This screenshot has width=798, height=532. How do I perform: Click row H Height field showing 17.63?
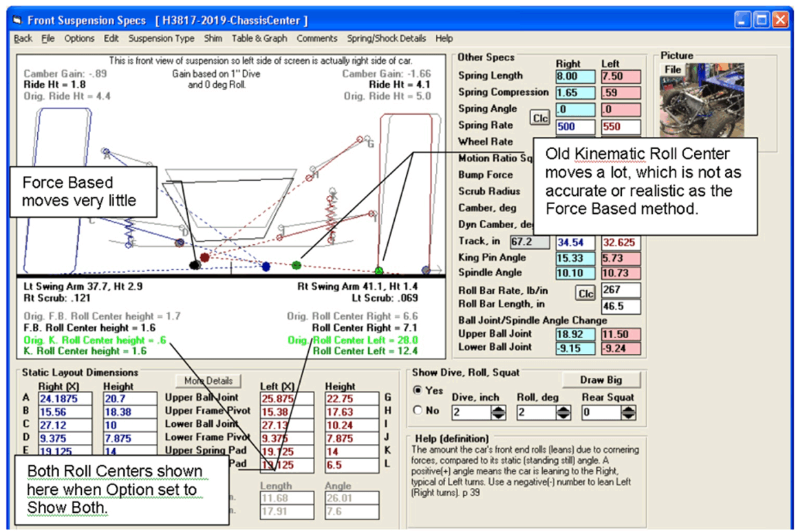coord(352,412)
